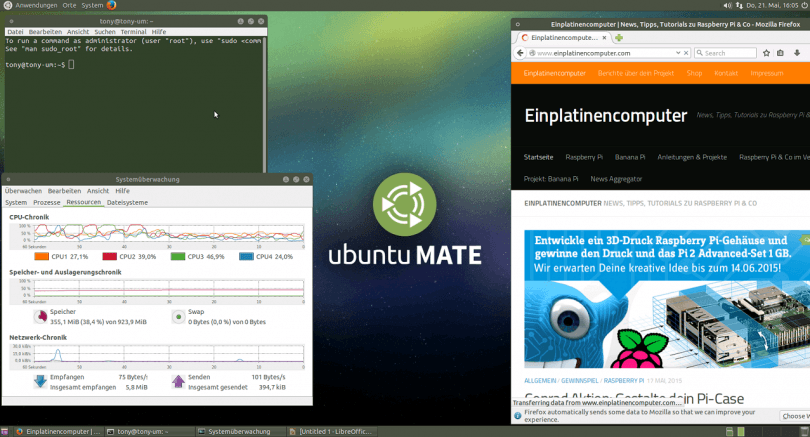Click the Swap pie icon
The width and height of the screenshot is (810, 437).
pyautogui.click(x=178, y=316)
